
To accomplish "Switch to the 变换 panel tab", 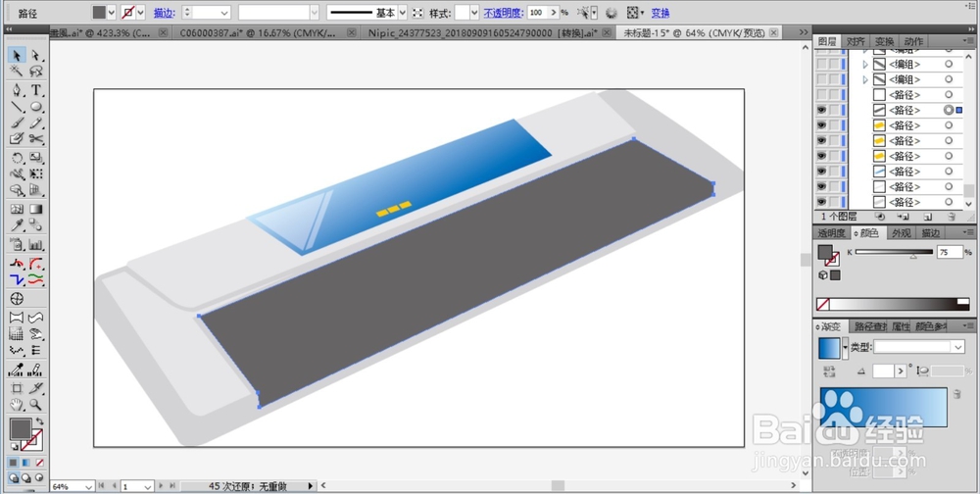I will pos(884,41).
